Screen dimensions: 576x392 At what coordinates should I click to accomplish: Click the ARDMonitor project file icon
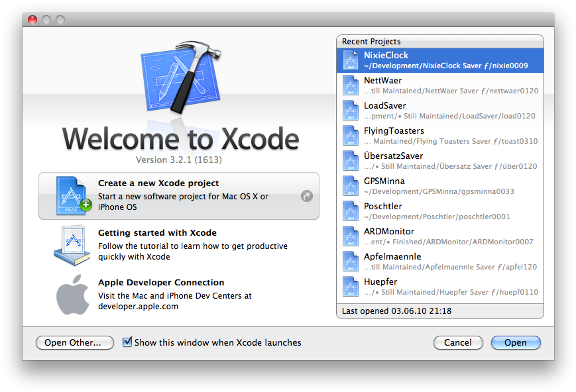pyautogui.click(x=351, y=236)
